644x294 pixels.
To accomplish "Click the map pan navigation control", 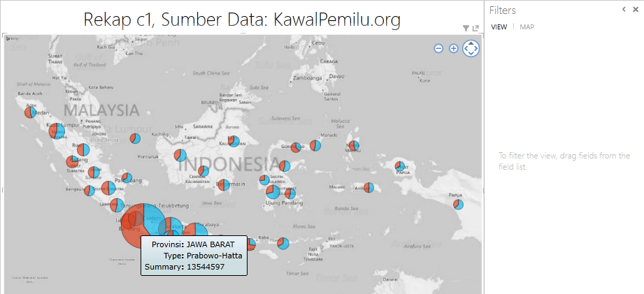I will click(471, 48).
